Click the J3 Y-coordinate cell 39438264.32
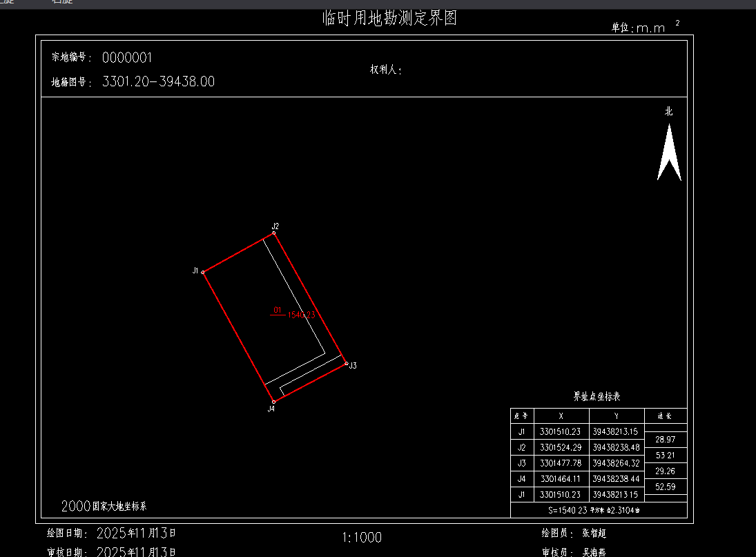The height and width of the screenshot is (557, 756). click(616, 463)
